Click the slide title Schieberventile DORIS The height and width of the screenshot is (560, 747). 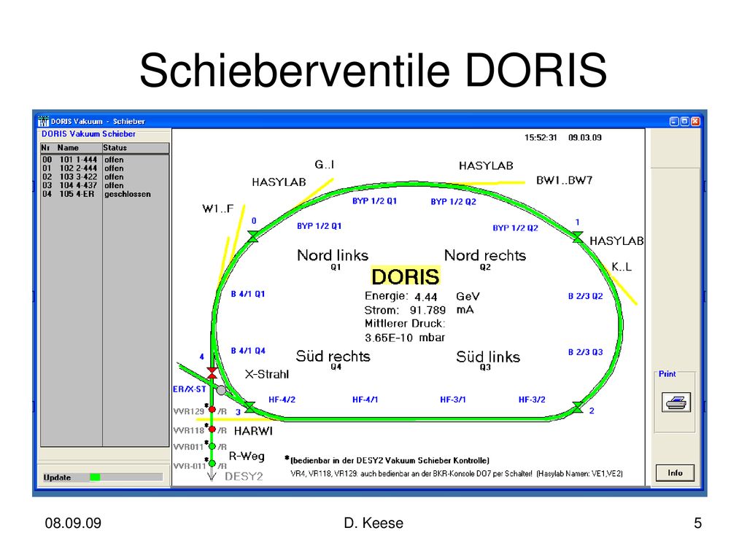[373, 71]
